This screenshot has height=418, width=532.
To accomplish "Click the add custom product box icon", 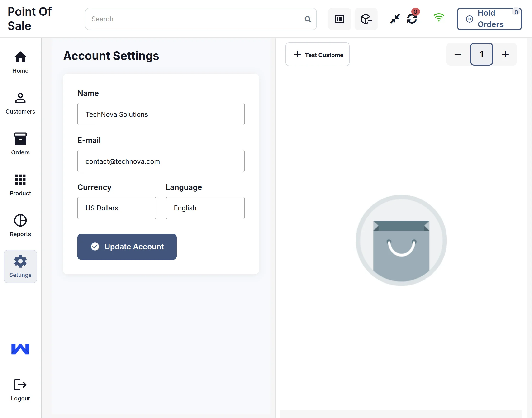I will click(x=366, y=19).
